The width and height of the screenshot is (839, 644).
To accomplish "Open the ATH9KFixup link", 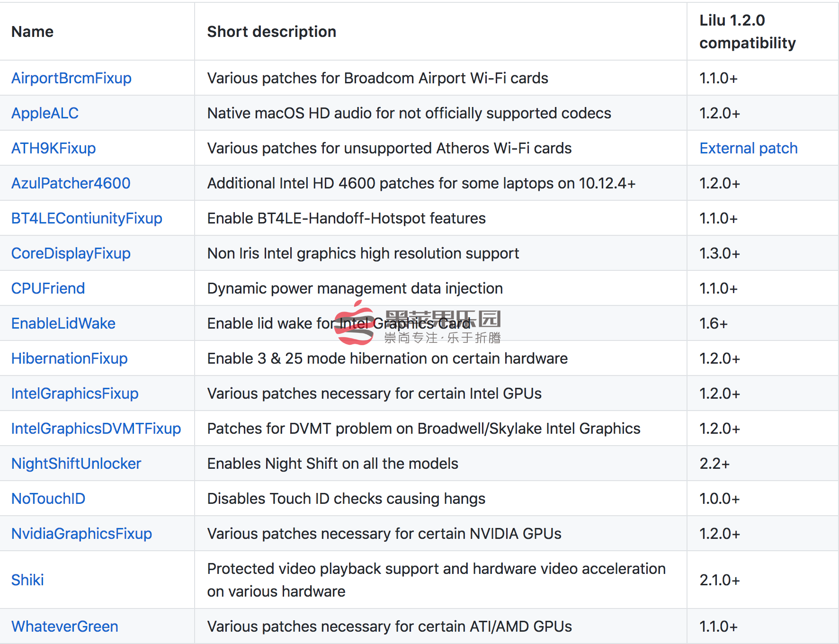I will [x=54, y=148].
